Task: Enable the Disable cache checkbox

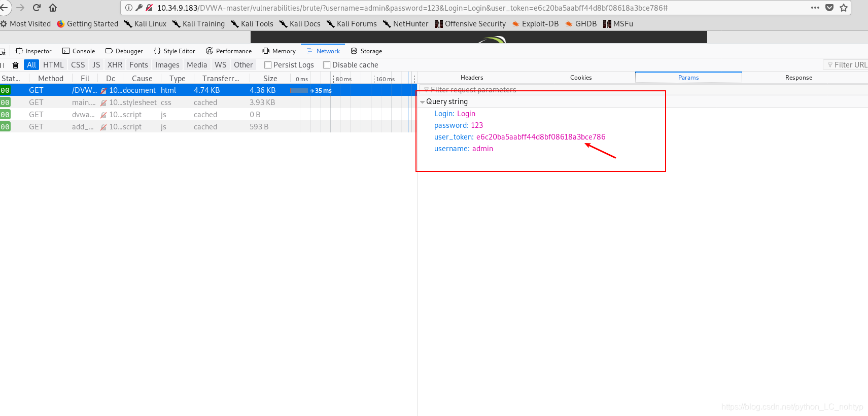Action: click(x=327, y=65)
